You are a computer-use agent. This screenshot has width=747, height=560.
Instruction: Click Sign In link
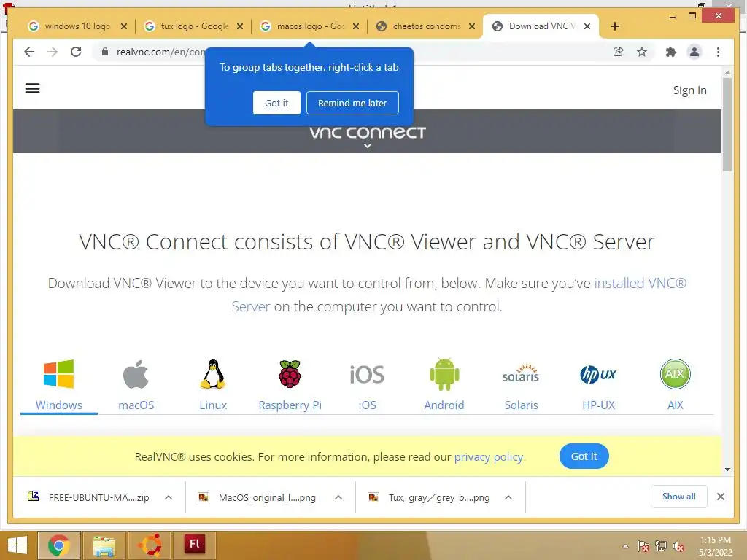tap(689, 90)
